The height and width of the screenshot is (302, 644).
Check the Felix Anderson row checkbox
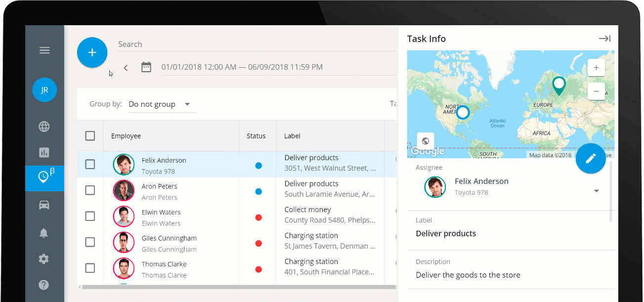[x=90, y=165]
